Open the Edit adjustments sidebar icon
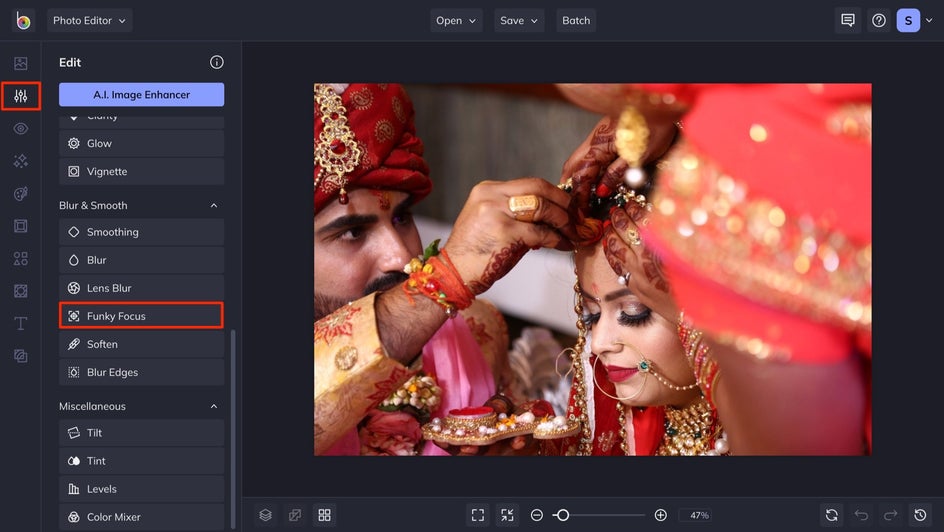Screen dimensions: 944x532 (x=20, y=96)
